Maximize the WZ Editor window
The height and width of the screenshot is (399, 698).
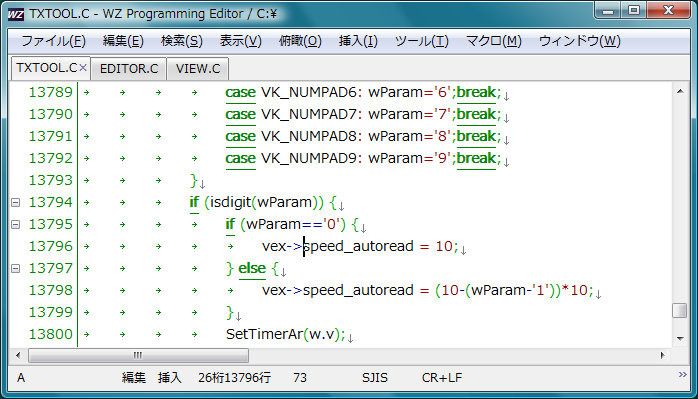634,11
